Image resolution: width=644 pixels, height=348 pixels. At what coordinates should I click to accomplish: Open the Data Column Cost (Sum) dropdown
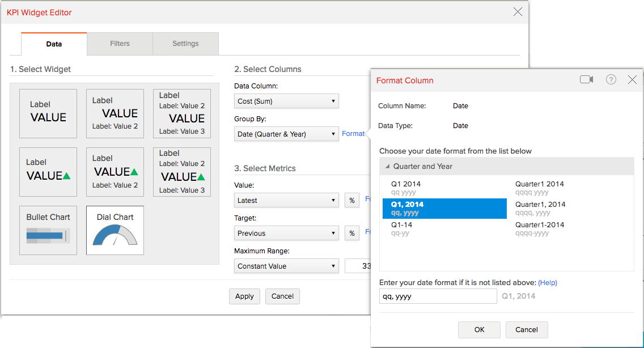click(286, 101)
